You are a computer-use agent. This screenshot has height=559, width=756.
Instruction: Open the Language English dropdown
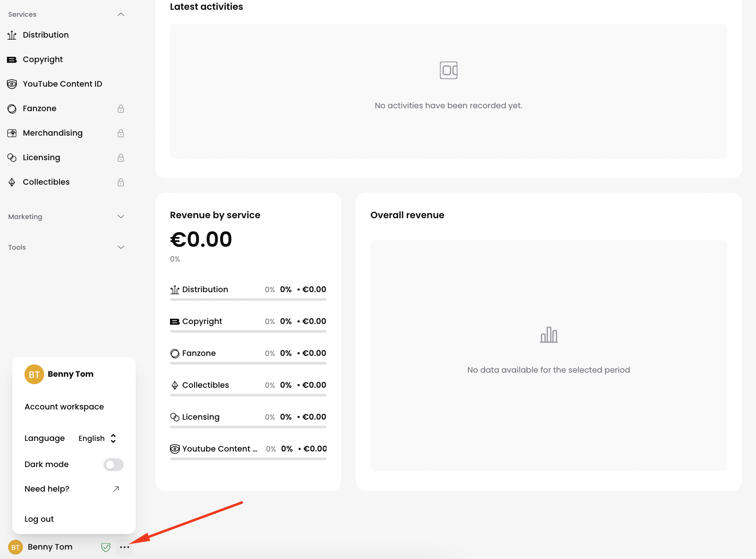coord(97,438)
